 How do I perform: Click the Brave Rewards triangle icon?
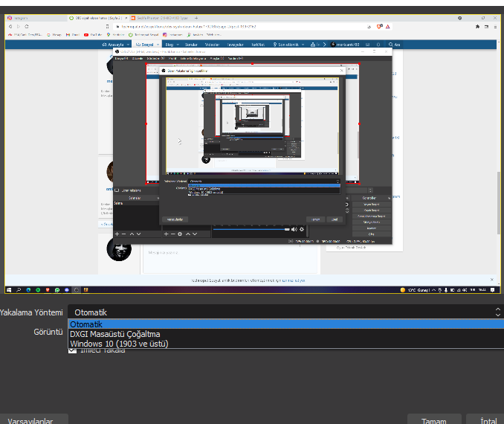(x=388, y=27)
